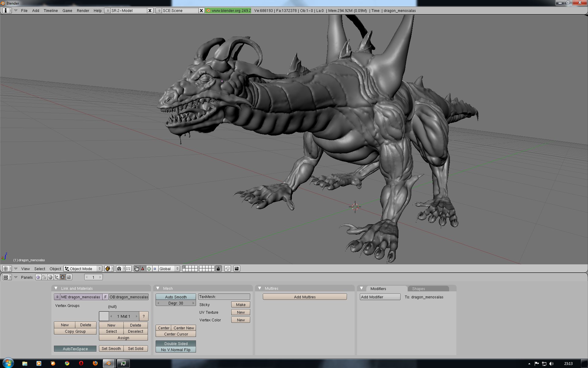
Task: Click the rotate manipulator circle icon
Action: click(149, 269)
